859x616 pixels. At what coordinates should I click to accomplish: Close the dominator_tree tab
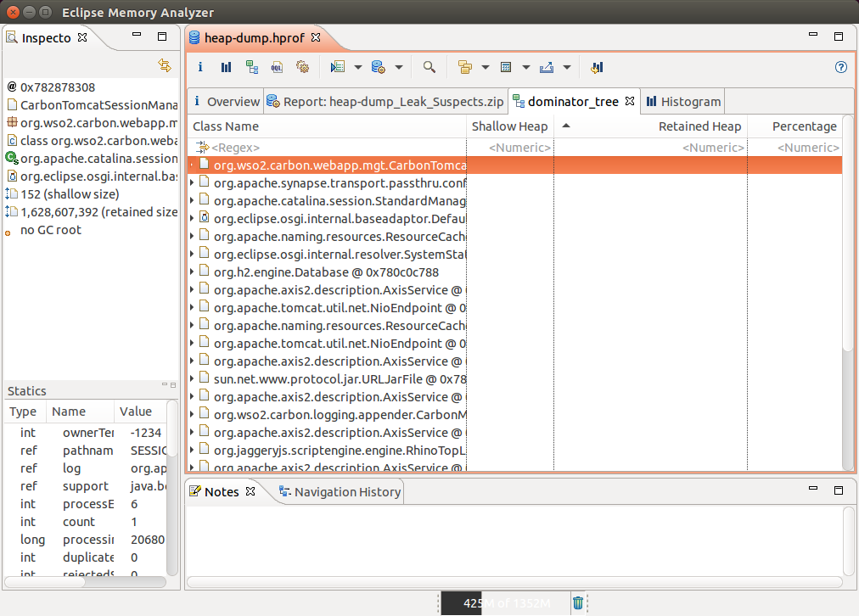630,101
